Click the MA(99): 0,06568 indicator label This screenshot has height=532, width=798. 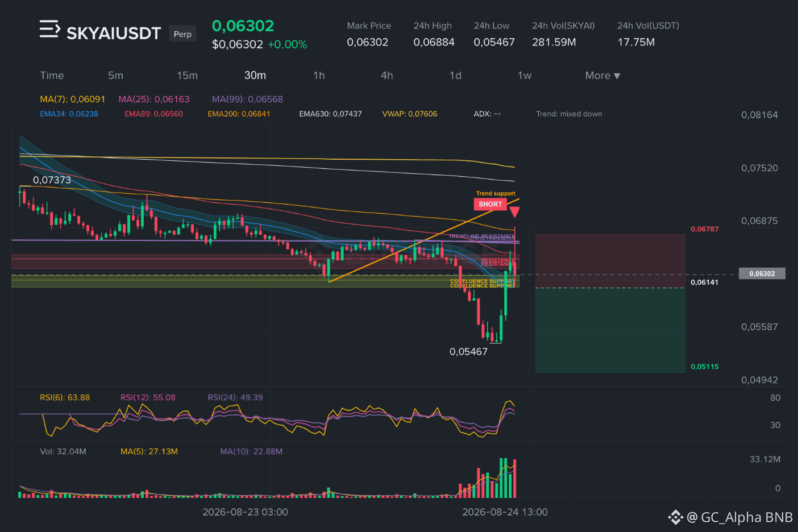coord(247,99)
